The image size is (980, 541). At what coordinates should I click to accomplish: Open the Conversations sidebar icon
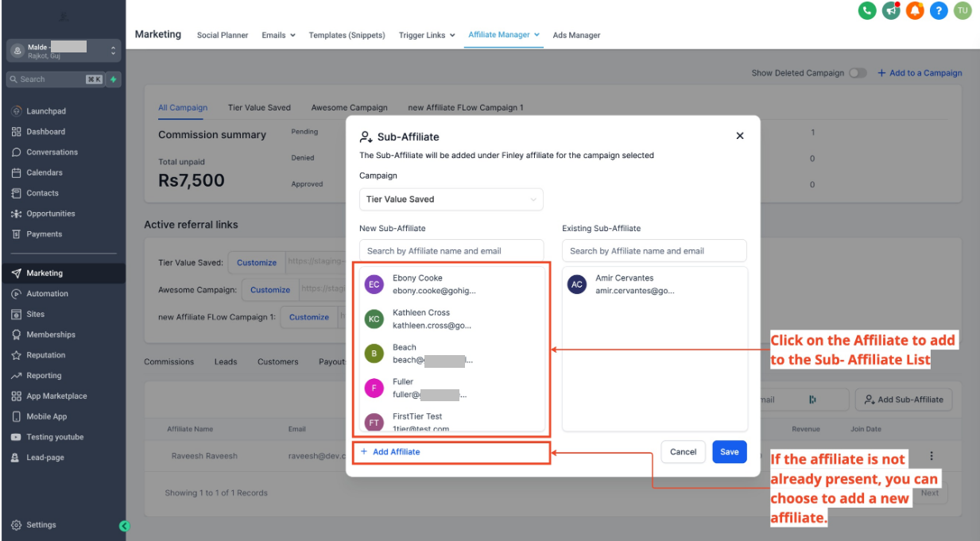pos(16,153)
